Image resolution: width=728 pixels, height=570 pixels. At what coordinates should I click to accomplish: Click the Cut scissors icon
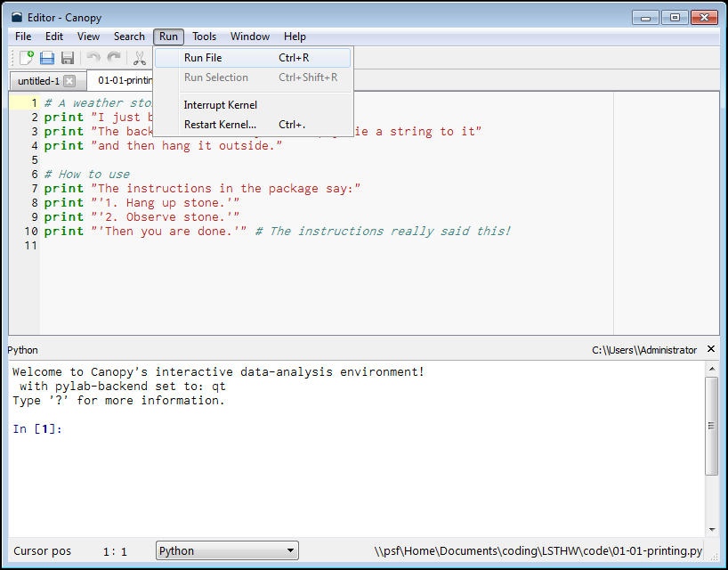tap(140, 58)
